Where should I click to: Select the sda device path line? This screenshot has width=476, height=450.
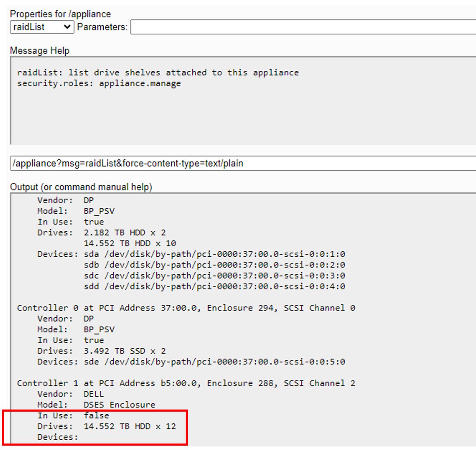click(214, 254)
